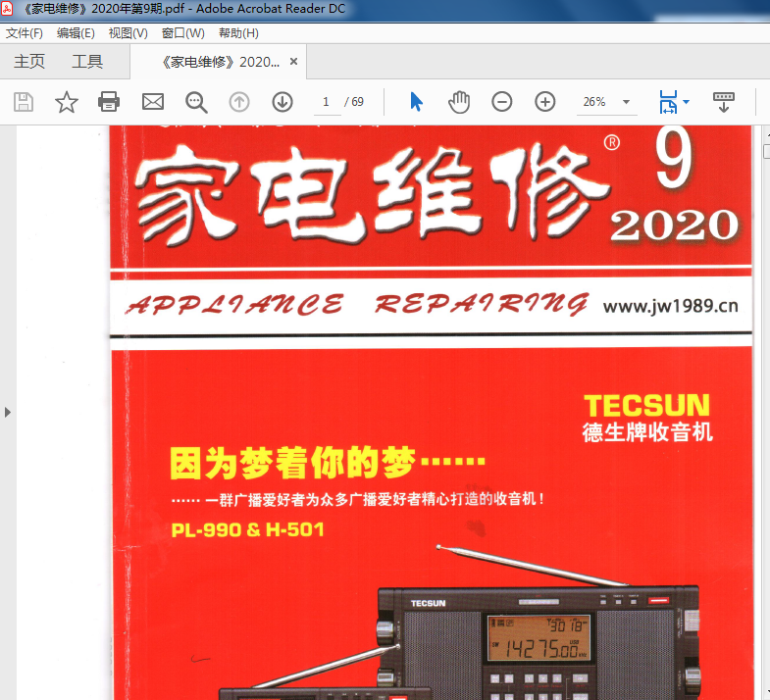Expand the fit page options dropdown
Viewport: 770px width, 700px height.
click(x=686, y=102)
